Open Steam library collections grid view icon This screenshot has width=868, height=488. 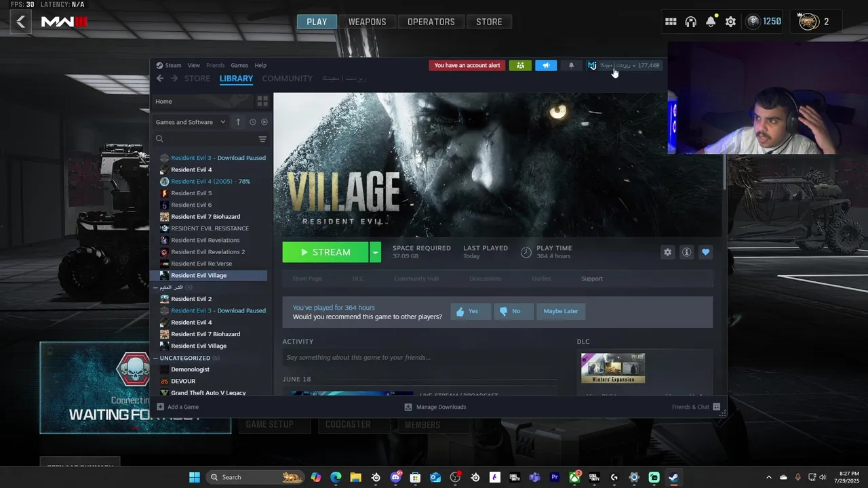(262, 101)
